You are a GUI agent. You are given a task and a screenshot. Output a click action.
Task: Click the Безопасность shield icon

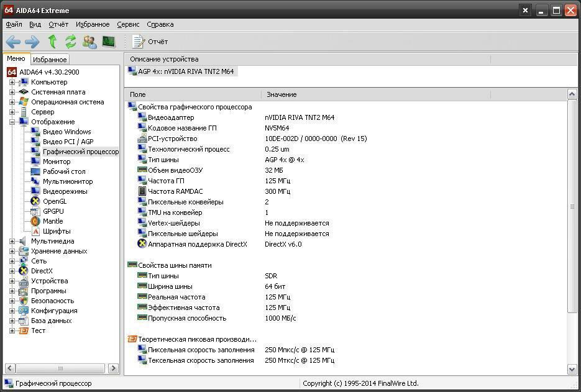24,301
